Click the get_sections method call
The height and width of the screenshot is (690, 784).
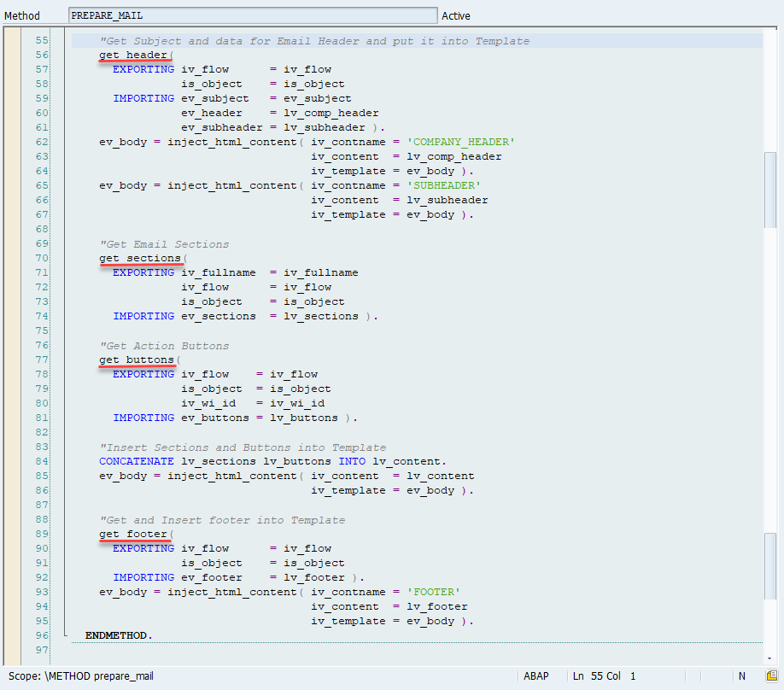point(140,258)
